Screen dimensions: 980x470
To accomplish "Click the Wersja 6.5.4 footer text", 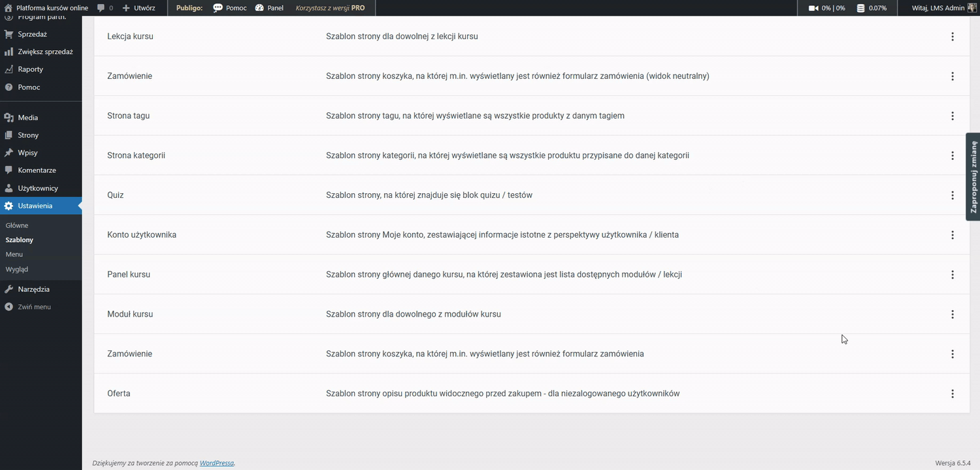I will pos(953,463).
